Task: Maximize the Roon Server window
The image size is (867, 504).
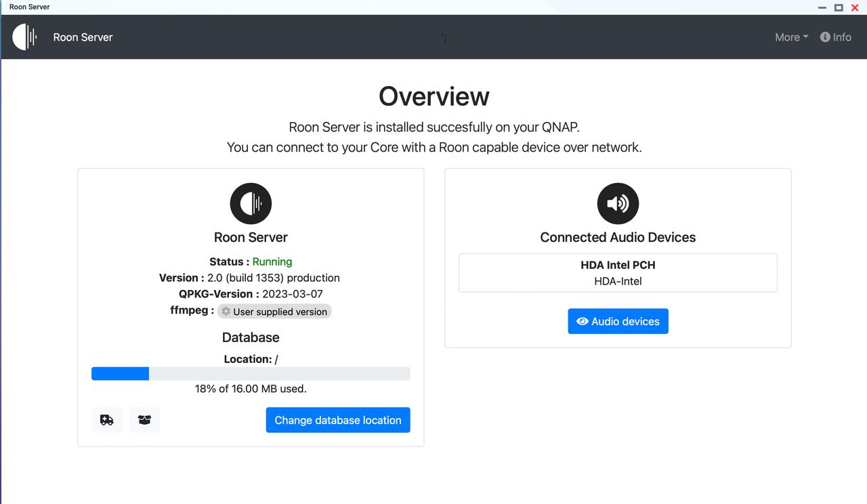Action: 839,7
